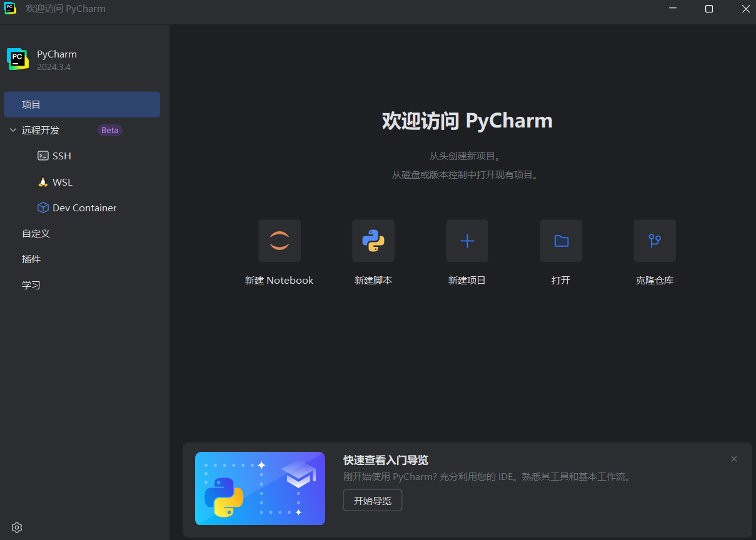The height and width of the screenshot is (540, 756).
Task: Click the SSH terminal icon in sidebar
Action: pyautogui.click(x=43, y=156)
